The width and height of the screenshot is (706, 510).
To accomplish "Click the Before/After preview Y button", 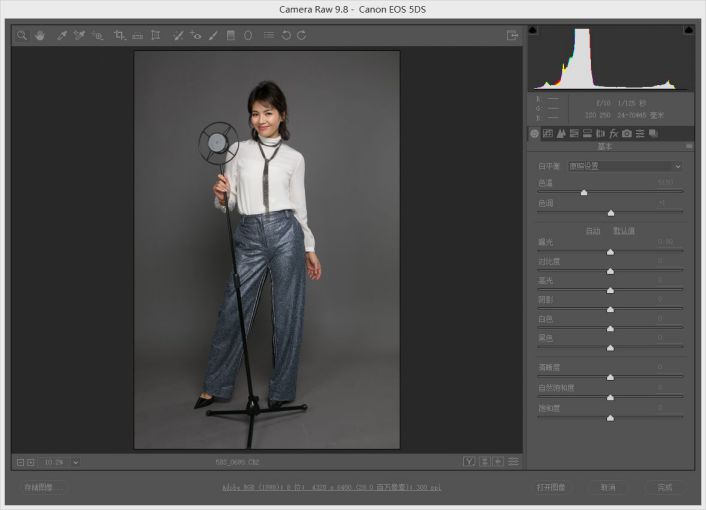I will click(x=468, y=462).
